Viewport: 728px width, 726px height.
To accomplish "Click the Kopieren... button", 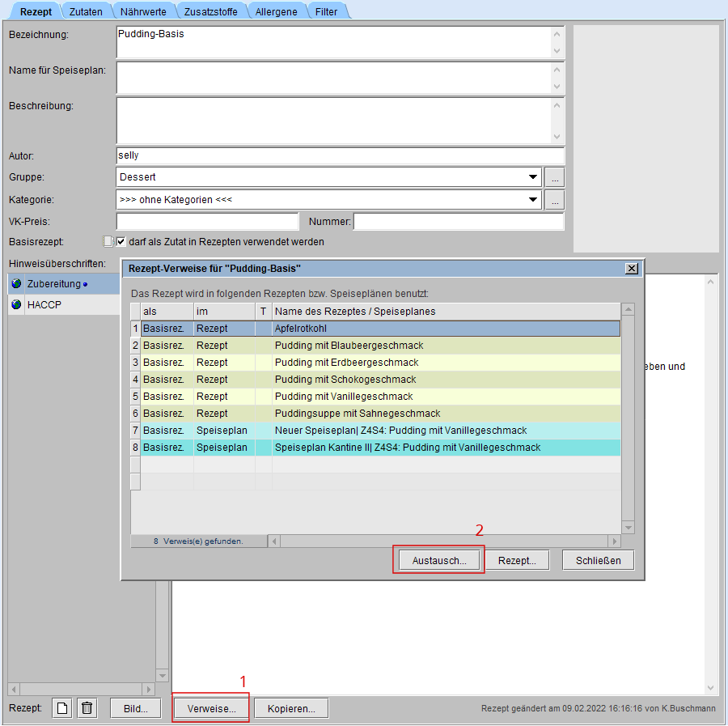I will [x=291, y=708].
